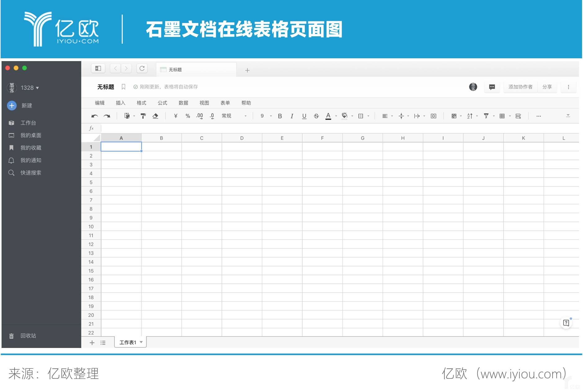Open 工作台 in the sidebar
The width and height of the screenshot is (583, 392).
click(x=22, y=123)
